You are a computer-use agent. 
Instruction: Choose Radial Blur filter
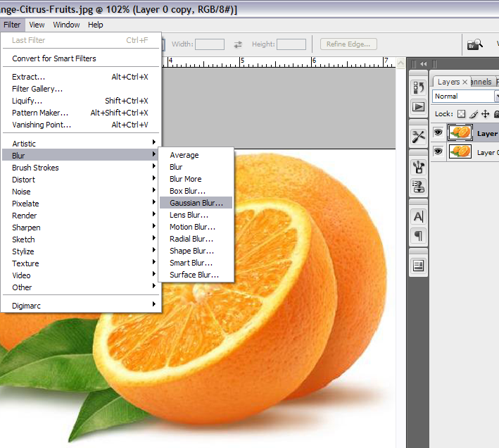tap(196, 239)
